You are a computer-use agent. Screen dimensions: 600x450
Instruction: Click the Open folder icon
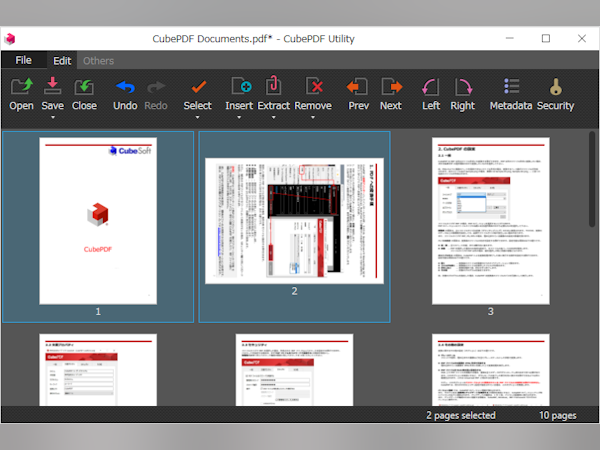(21, 86)
